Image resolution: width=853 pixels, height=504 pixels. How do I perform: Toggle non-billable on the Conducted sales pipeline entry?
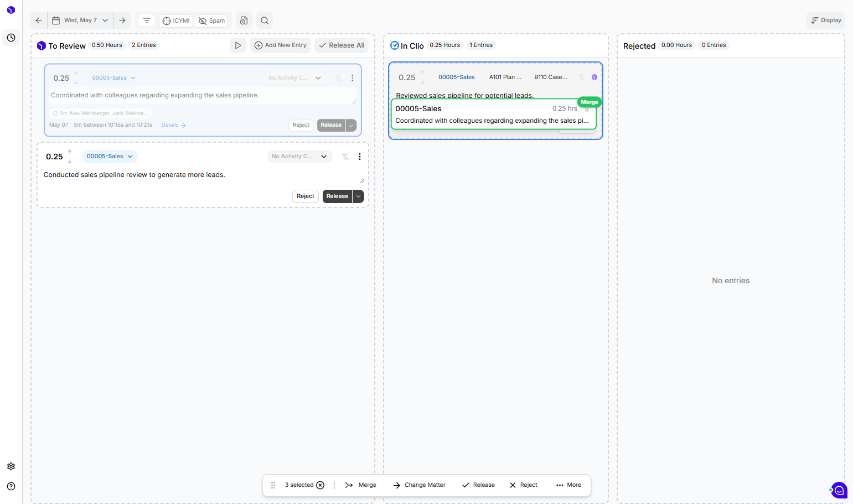[x=345, y=157]
